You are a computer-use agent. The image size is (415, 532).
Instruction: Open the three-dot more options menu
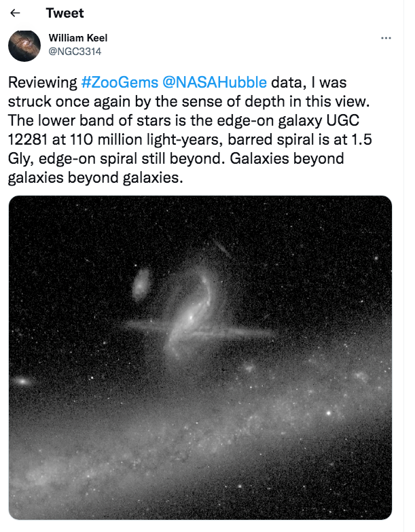[386, 39]
